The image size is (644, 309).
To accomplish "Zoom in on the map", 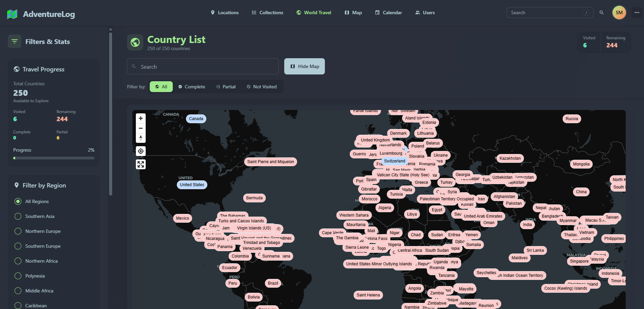I will [x=141, y=118].
